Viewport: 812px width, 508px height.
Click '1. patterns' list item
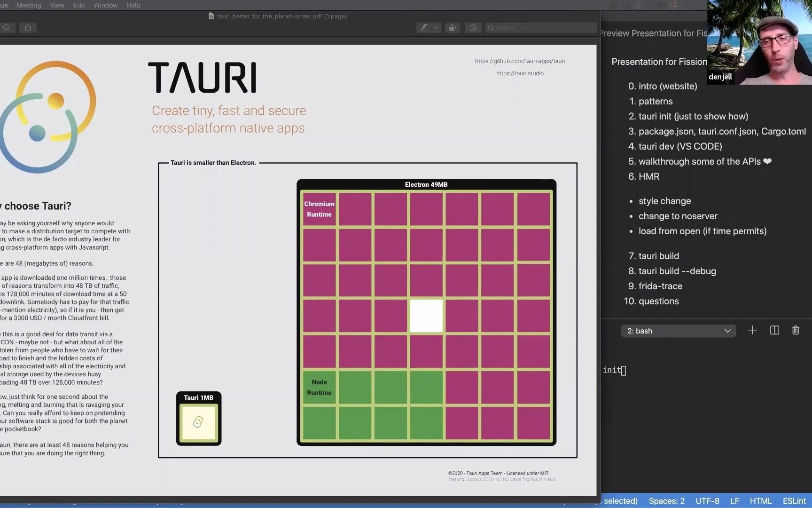tap(651, 101)
